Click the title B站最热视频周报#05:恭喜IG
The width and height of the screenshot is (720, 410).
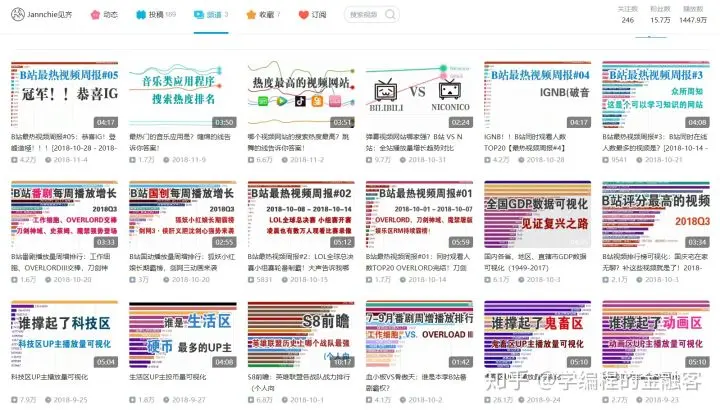click(x=64, y=142)
